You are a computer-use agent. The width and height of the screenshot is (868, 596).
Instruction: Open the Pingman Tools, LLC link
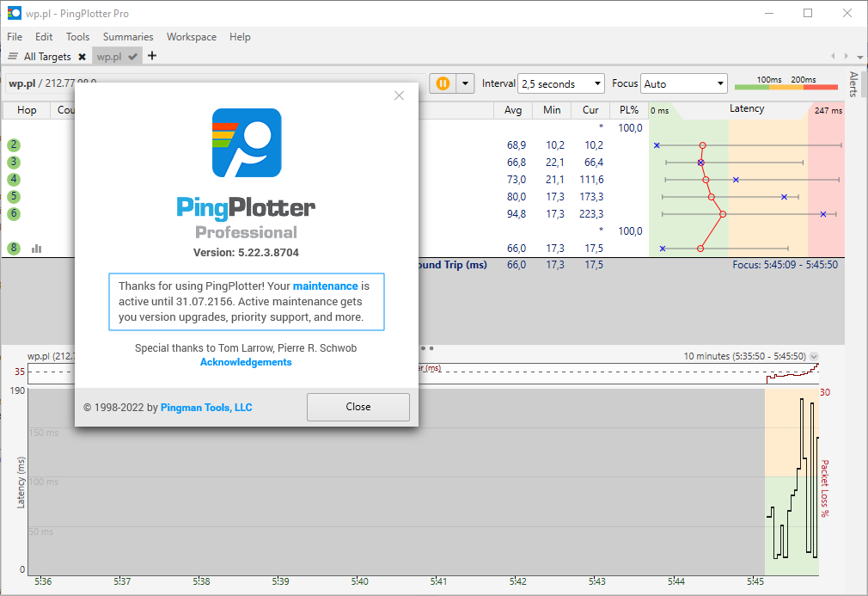pyautogui.click(x=206, y=407)
